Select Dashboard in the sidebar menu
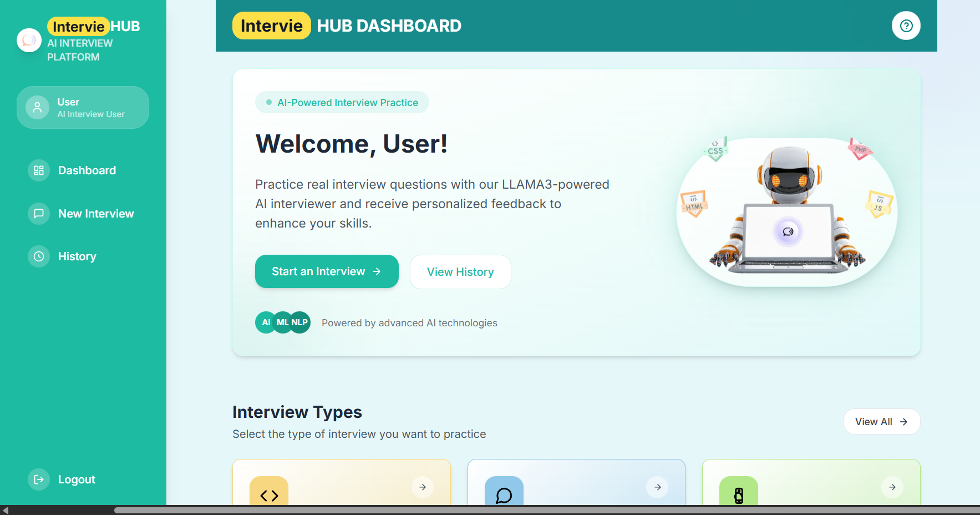The width and height of the screenshot is (980, 515). [87, 170]
